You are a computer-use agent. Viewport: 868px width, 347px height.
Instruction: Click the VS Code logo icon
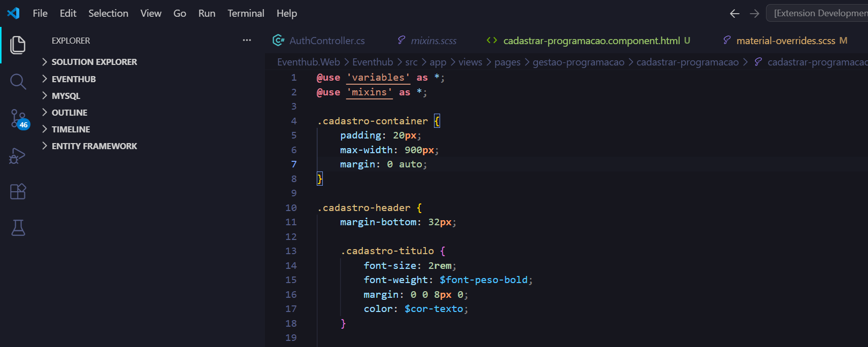[x=14, y=13]
